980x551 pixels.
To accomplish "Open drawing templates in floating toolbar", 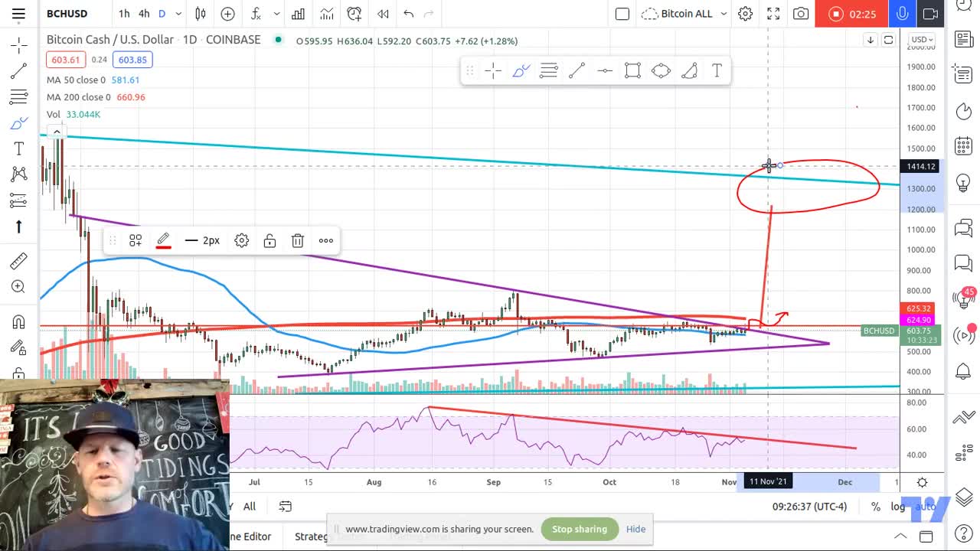I will [x=136, y=241].
